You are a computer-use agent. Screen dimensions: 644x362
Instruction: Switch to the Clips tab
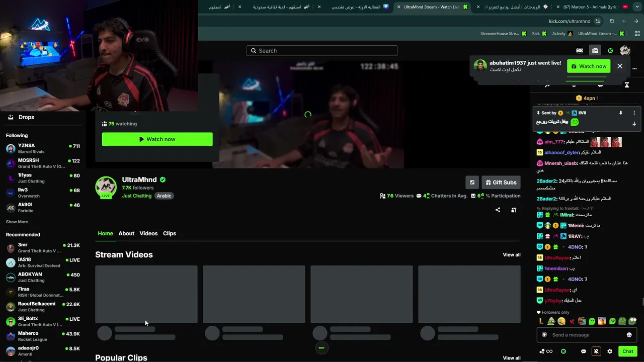(170, 233)
